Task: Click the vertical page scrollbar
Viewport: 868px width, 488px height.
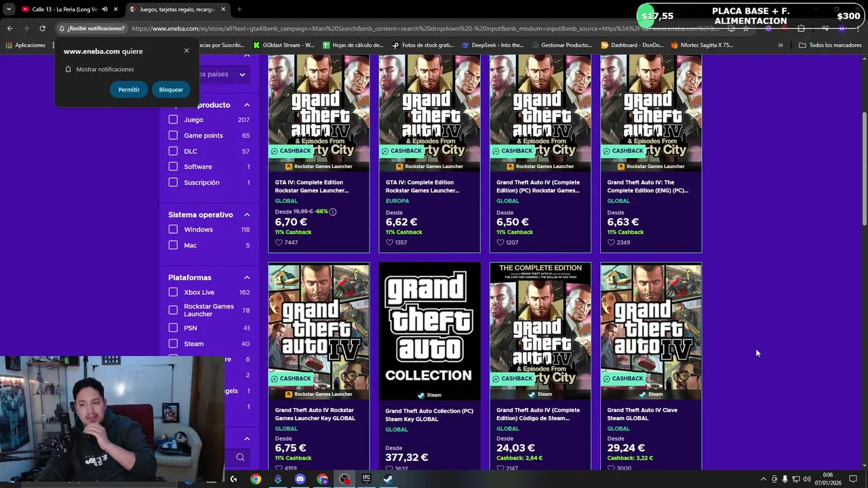Action: point(864,169)
